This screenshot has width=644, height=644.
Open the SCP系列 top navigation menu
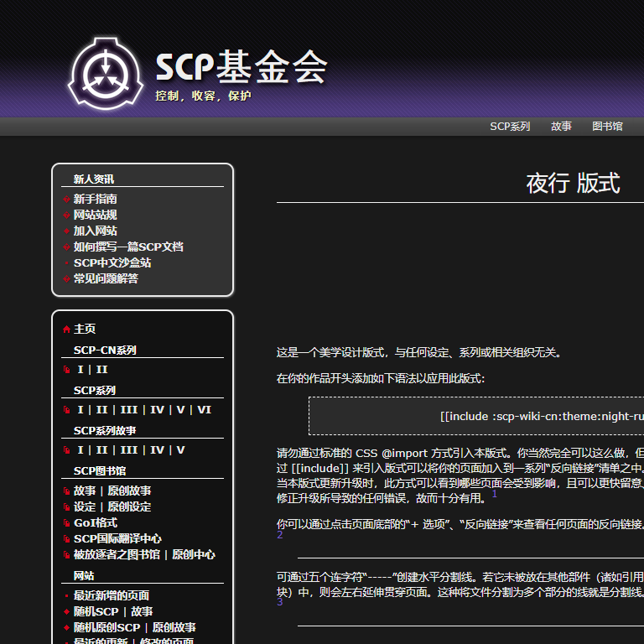[510, 127]
